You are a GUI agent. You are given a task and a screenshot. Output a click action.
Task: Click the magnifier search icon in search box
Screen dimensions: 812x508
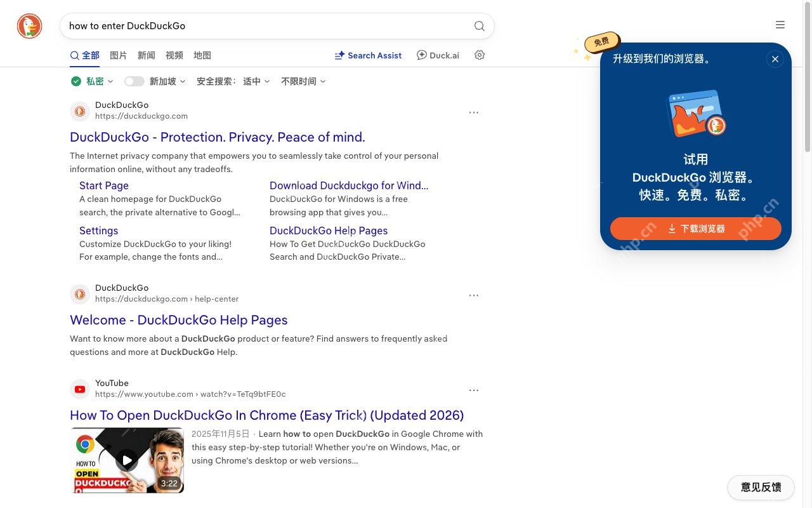pyautogui.click(x=480, y=26)
